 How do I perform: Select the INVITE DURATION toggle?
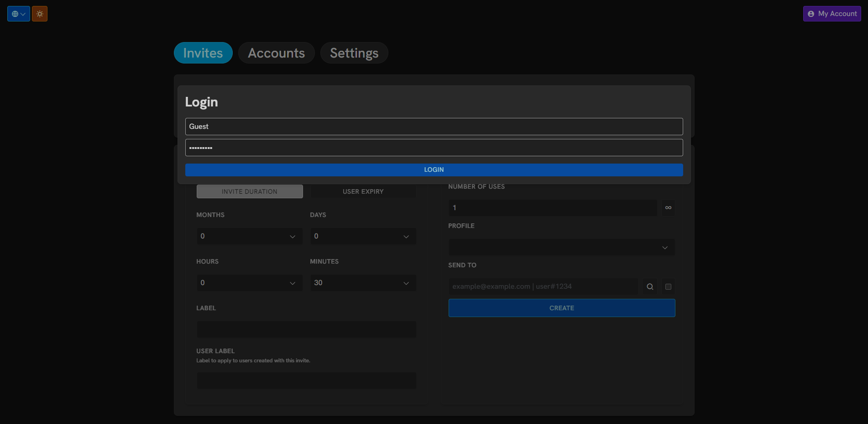coord(249,191)
